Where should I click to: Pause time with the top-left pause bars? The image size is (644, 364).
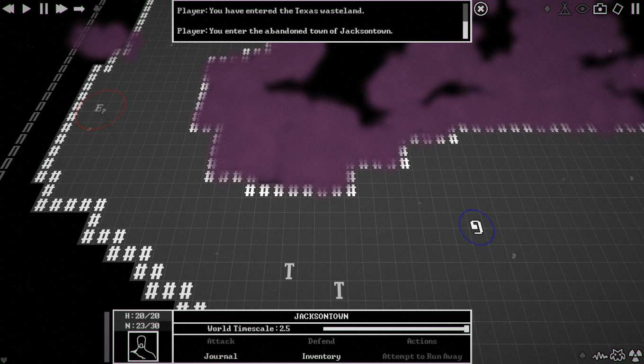(x=44, y=9)
